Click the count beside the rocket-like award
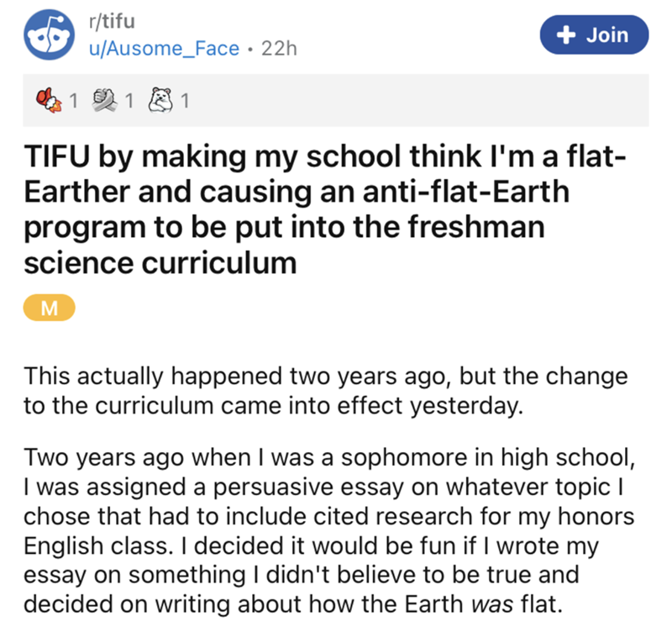This screenshot has width=672, height=627. click(74, 101)
